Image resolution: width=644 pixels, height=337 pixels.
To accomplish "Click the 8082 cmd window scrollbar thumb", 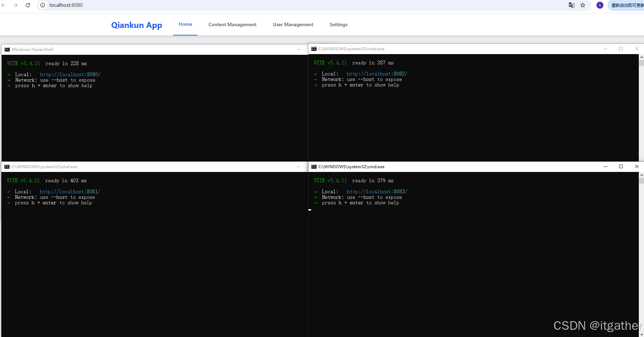I will tap(642, 63).
